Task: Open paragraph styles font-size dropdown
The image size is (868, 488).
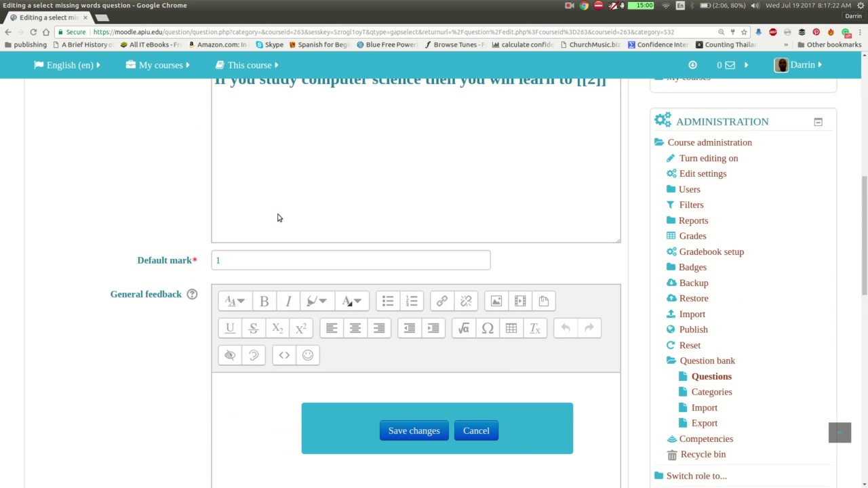Action: coord(235,301)
